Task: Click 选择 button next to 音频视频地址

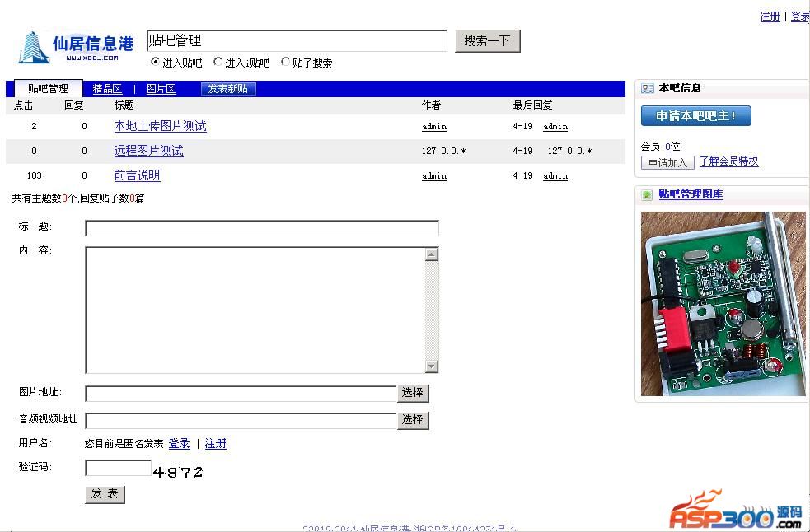Action: pos(413,420)
